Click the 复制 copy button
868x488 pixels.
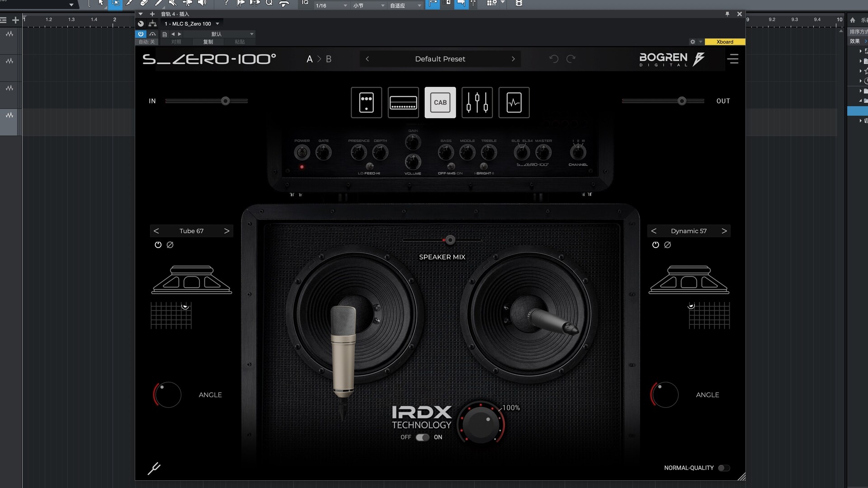pyautogui.click(x=208, y=42)
